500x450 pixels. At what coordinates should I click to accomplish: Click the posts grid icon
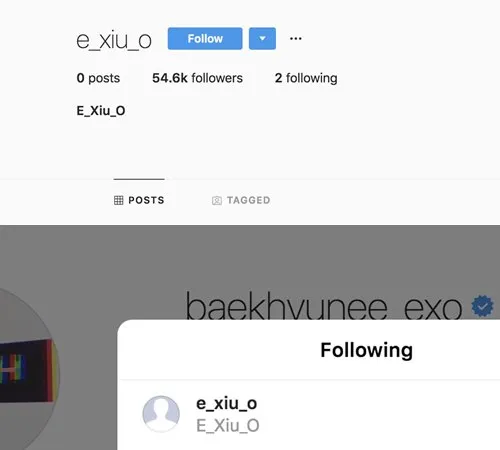click(x=118, y=200)
